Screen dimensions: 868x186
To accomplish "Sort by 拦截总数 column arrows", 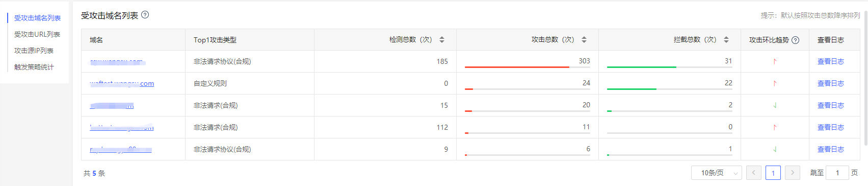I will pos(726,40).
